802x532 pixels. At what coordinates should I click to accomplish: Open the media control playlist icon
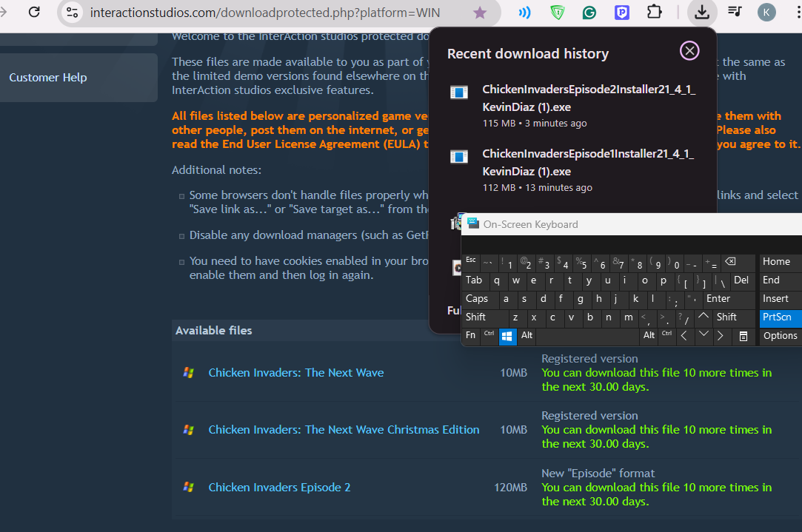tap(735, 13)
